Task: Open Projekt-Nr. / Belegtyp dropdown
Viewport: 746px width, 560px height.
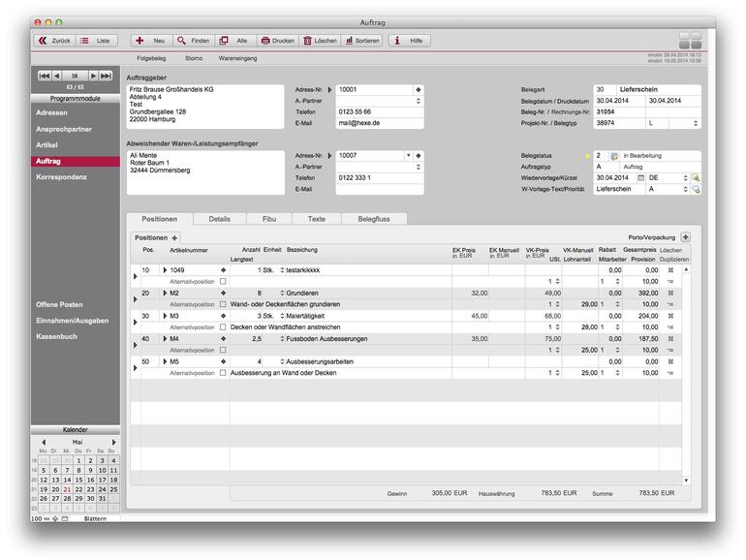Action: click(x=696, y=123)
